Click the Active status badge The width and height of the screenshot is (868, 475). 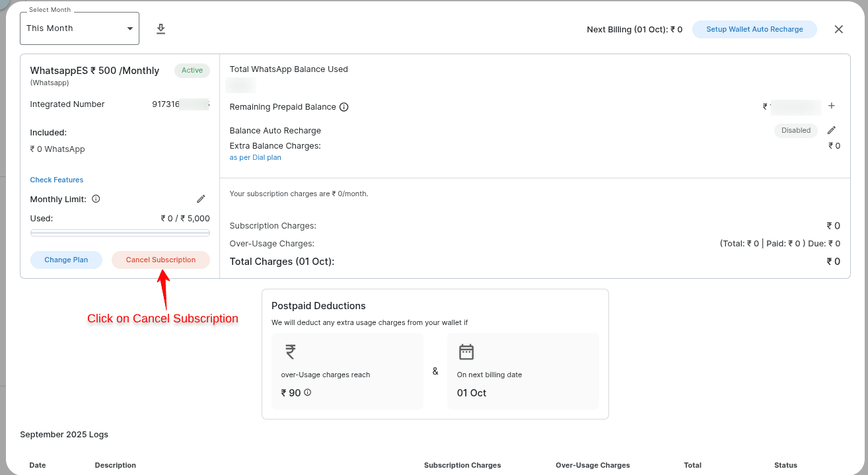click(x=192, y=70)
